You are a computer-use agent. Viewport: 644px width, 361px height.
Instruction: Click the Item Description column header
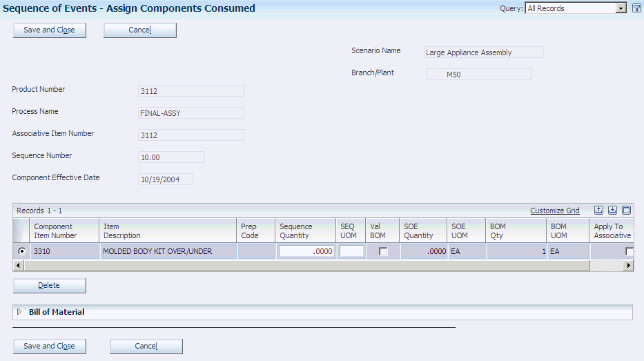pos(168,231)
